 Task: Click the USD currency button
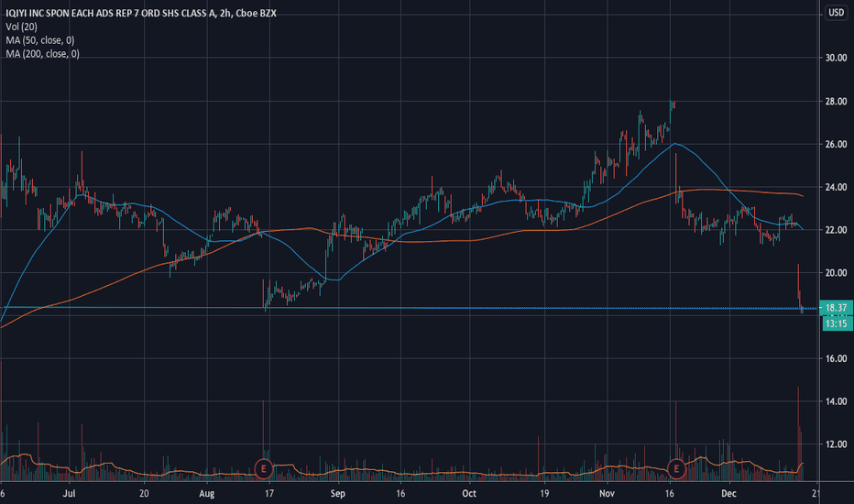point(836,13)
